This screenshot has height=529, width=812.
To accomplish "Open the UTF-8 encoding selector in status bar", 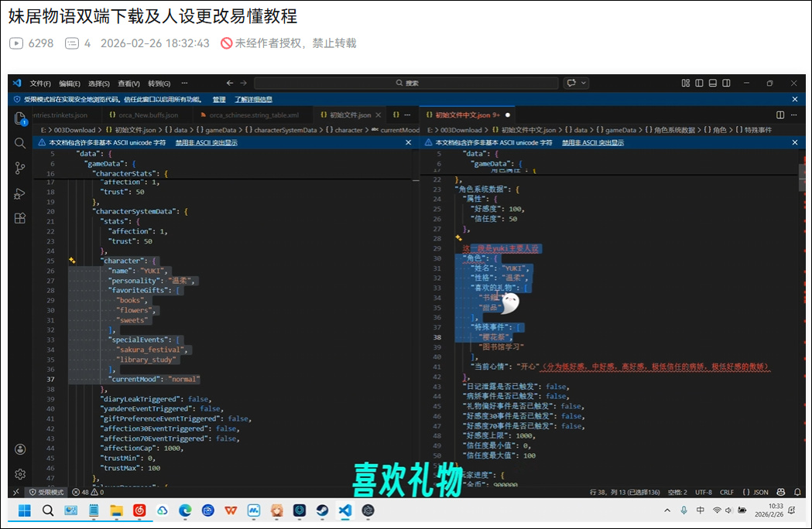I will [704, 492].
